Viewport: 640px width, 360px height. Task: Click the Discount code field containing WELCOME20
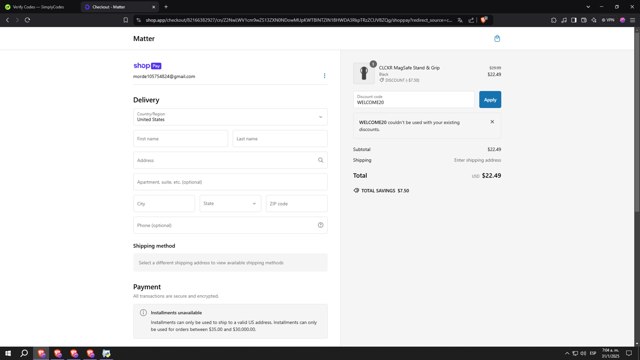click(x=414, y=100)
